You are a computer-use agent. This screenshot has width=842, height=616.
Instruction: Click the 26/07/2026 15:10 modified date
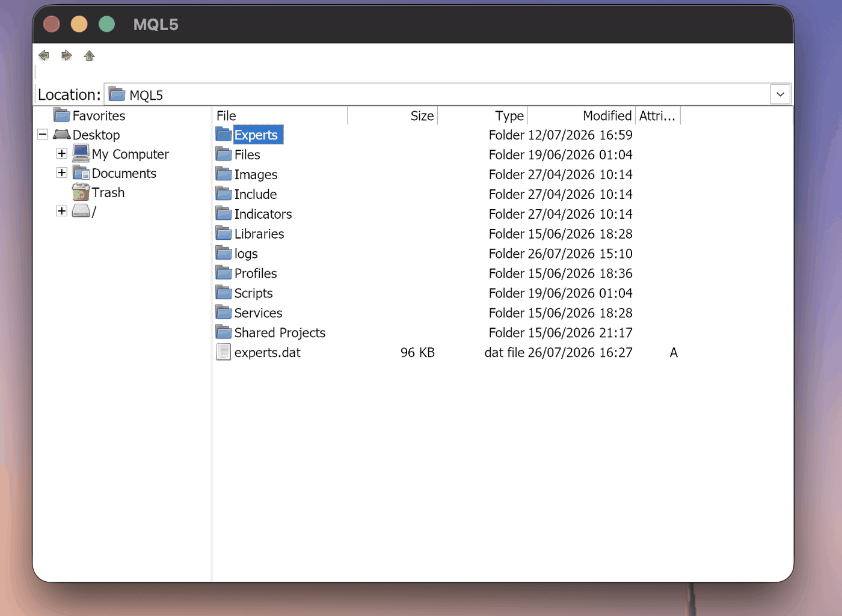tap(580, 254)
